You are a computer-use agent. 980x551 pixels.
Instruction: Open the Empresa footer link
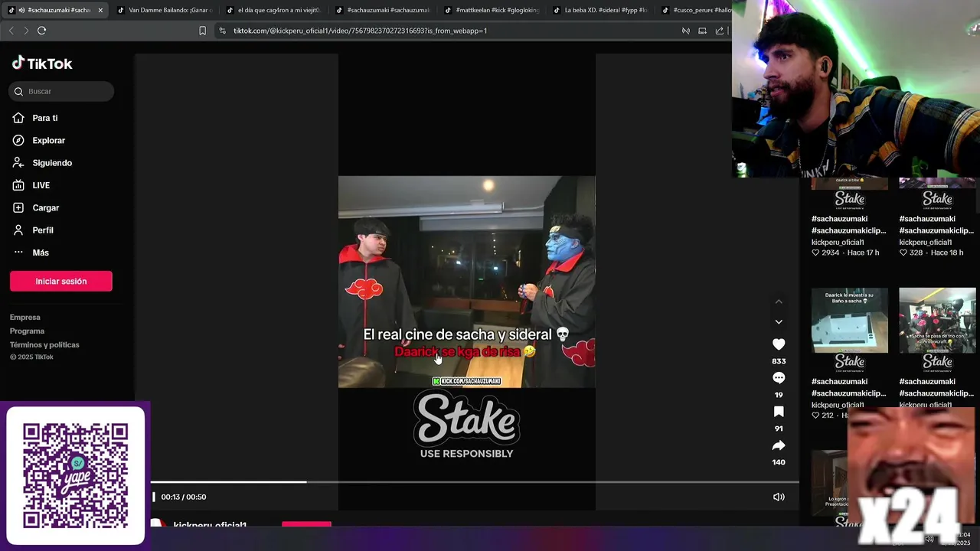click(25, 318)
